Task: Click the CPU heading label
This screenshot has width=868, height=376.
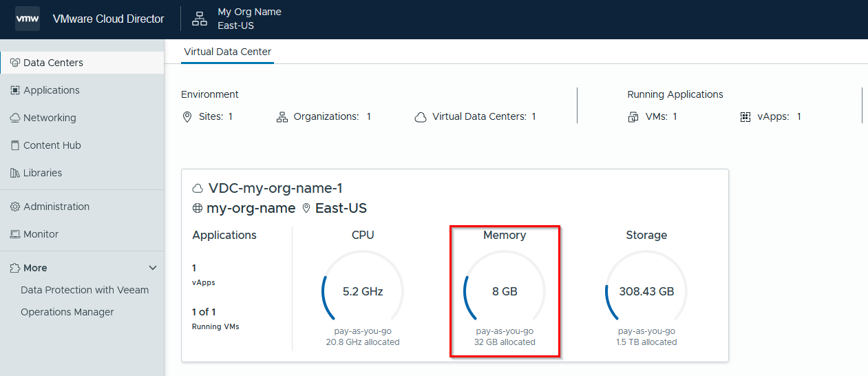Action: click(x=363, y=236)
